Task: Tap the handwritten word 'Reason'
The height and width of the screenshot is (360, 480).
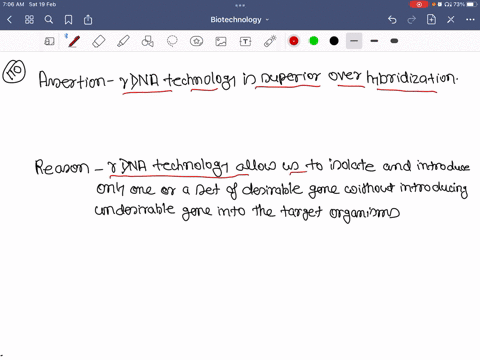Action: pyautogui.click(x=62, y=167)
